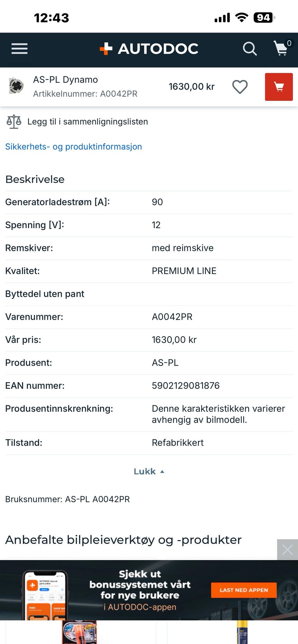
Task: Tap the AS-PL Dynamo product title
Action: (65, 80)
